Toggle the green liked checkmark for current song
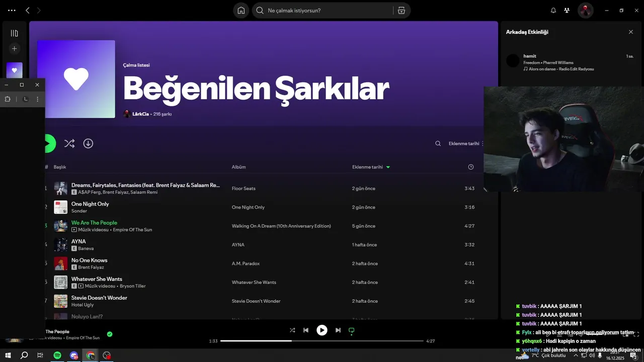 click(110, 334)
